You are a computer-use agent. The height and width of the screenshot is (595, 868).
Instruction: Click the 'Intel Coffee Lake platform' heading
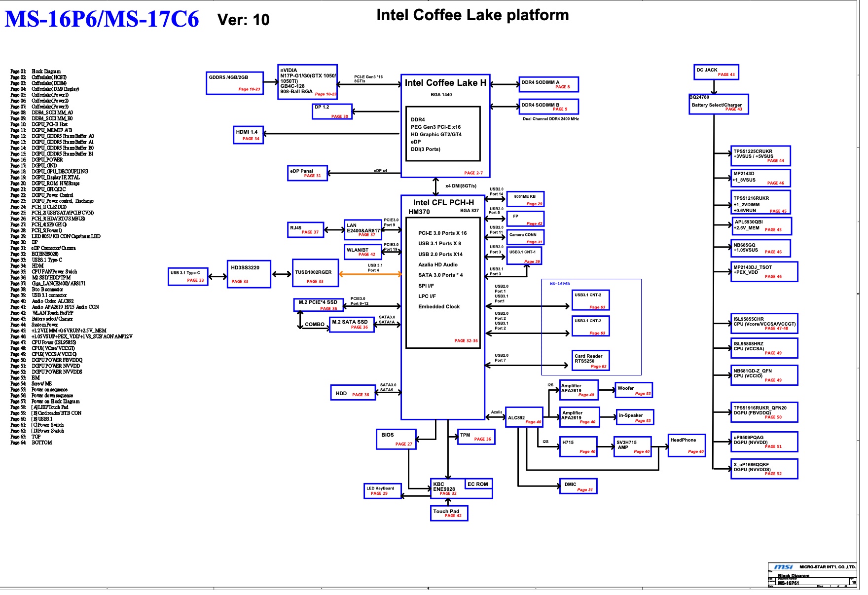[x=472, y=15]
